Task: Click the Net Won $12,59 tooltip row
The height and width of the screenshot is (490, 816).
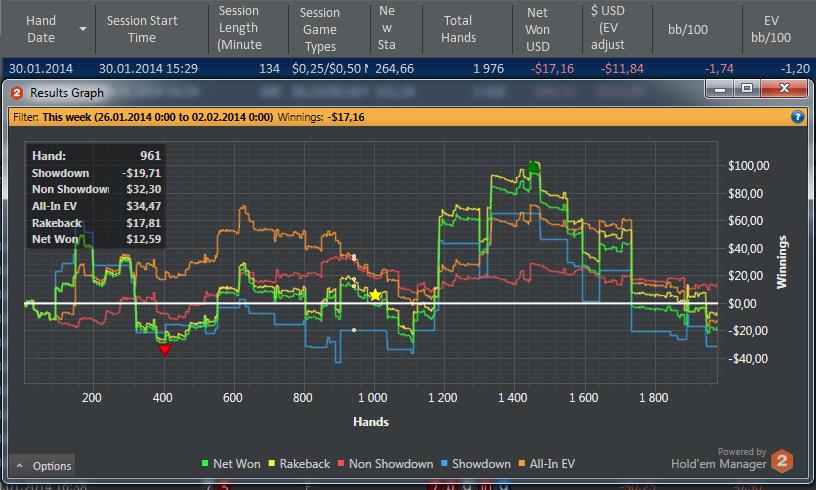Action: coord(96,239)
